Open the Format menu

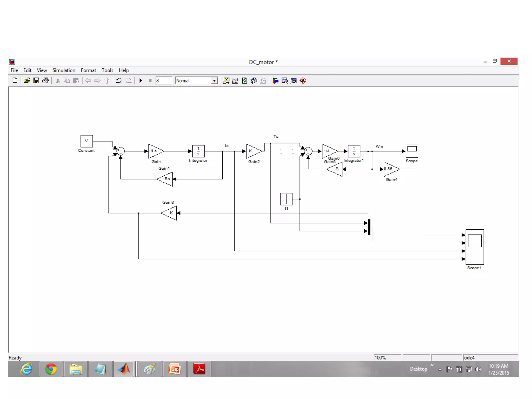[x=88, y=70]
